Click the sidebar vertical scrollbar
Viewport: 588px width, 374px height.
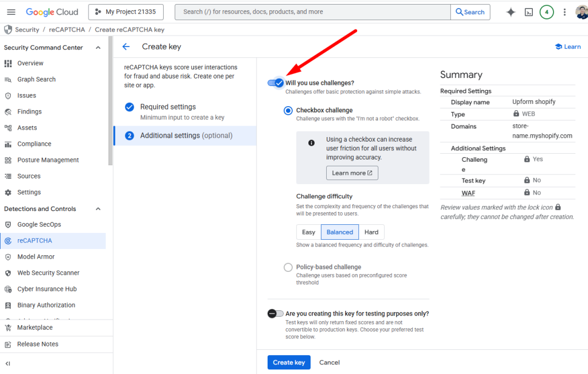pyautogui.click(x=110, y=101)
